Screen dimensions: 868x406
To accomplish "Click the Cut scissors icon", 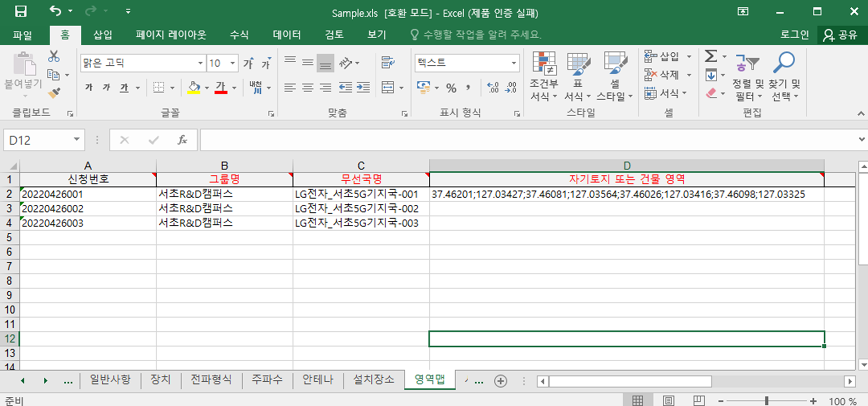I will (x=53, y=56).
